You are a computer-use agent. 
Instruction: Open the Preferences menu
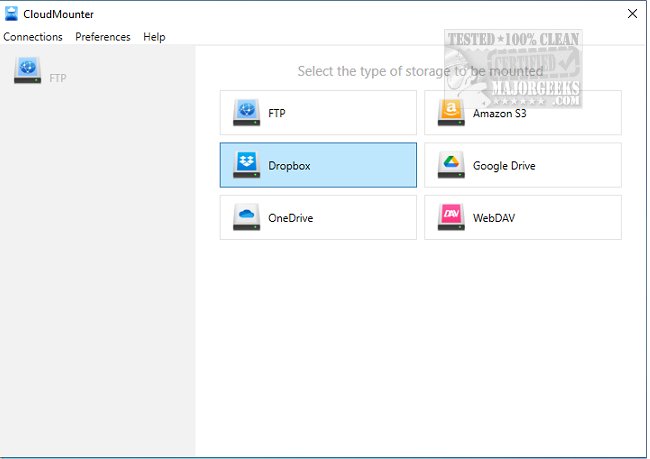[x=103, y=37]
